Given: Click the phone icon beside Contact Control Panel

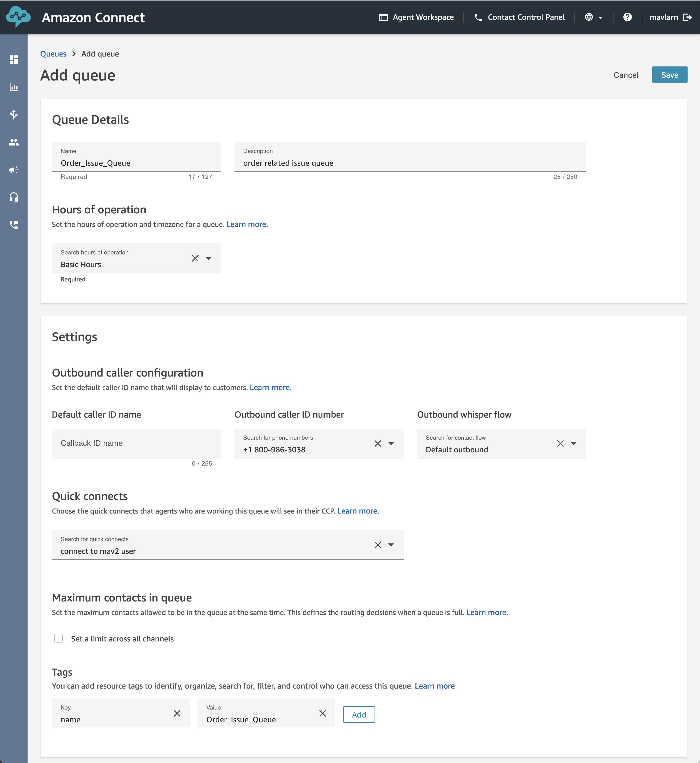Looking at the screenshot, I should 478,17.
